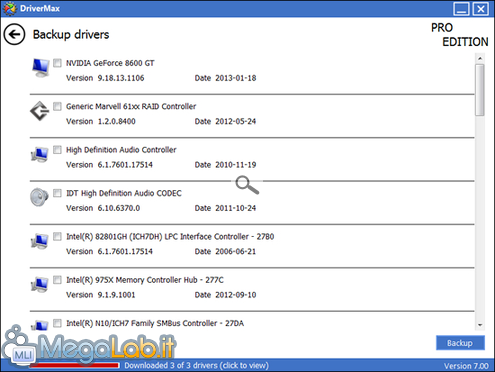495x372 pixels.
Task: Tick High Definition Audio Controller checkbox
Action: click(57, 149)
